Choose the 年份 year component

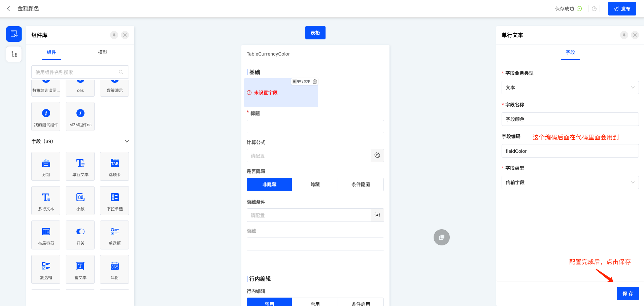point(114,269)
